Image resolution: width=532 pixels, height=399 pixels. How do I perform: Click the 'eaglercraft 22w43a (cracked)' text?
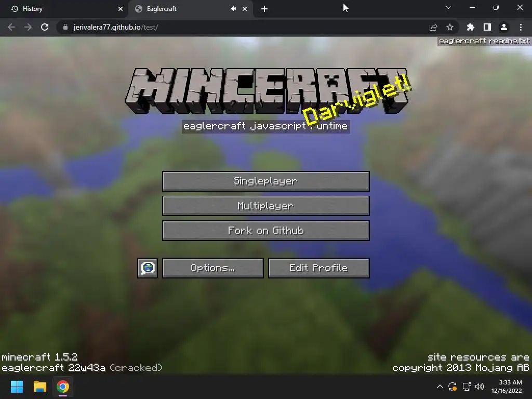tap(82, 368)
